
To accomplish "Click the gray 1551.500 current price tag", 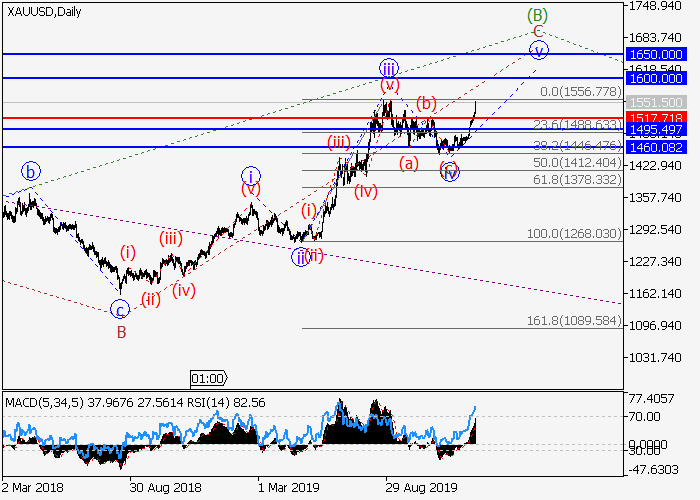I will [x=655, y=102].
